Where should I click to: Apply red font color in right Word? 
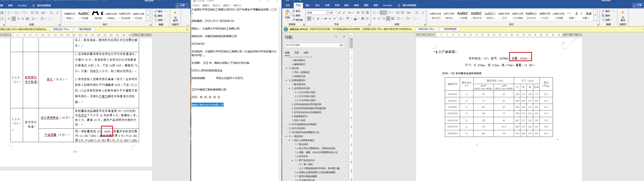(x=355, y=18)
